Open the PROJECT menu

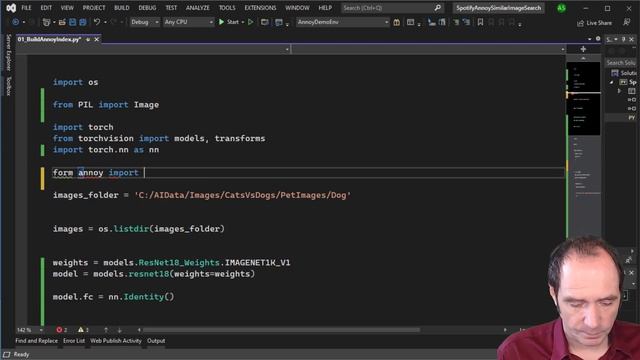pyautogui.click(x=94, y=8)
